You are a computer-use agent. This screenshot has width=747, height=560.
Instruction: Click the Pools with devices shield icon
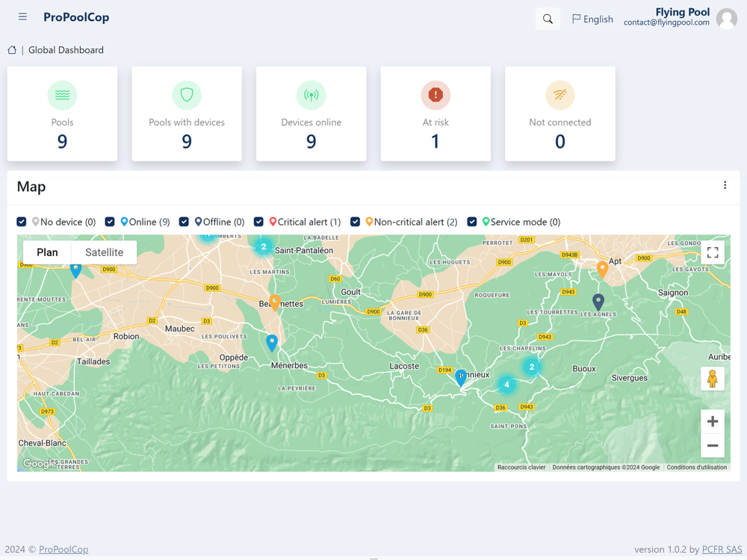click(187, 96)
